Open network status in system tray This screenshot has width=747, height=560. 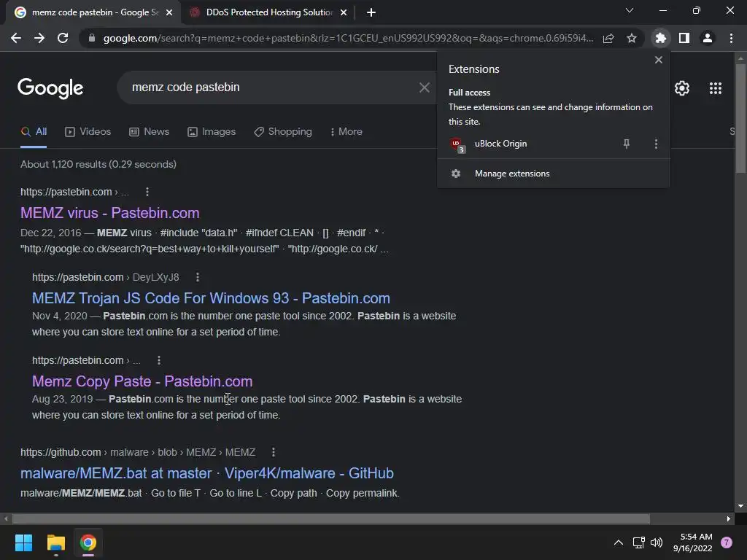pos(638,542)
